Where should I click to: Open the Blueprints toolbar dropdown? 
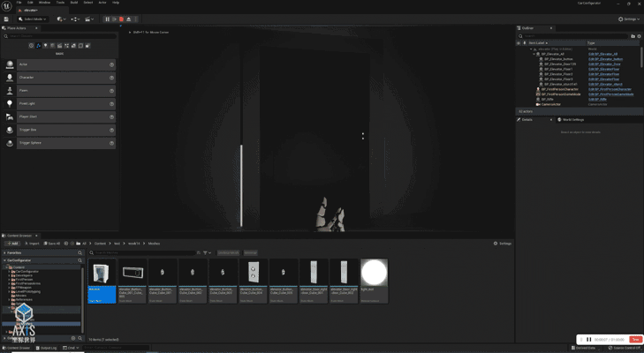coord(75,19)
